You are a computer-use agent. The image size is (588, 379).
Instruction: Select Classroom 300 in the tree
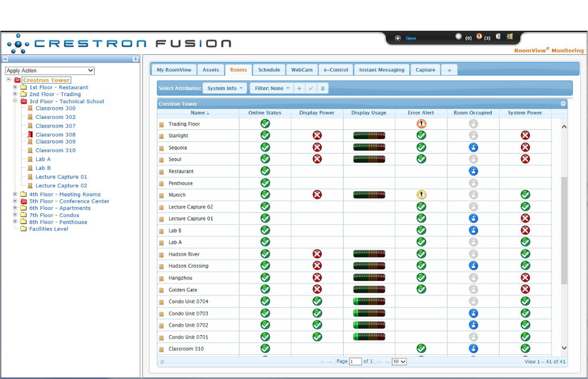[56, 108]
